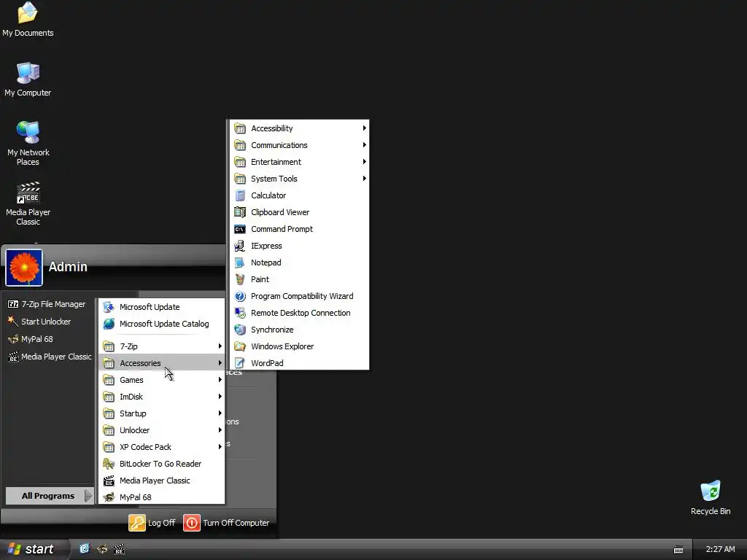Launch Start Unlocker from pinned list
The image size is (747, 560).
click(39, 322)
